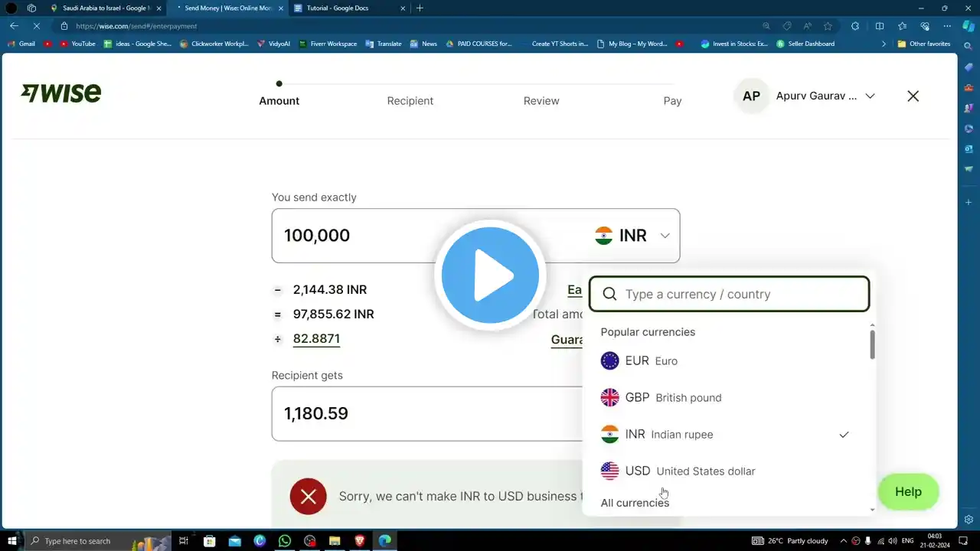Show hidden system tray icons
Image resolution: width=980 pixels, height=551 pixels.
(844, 541)
